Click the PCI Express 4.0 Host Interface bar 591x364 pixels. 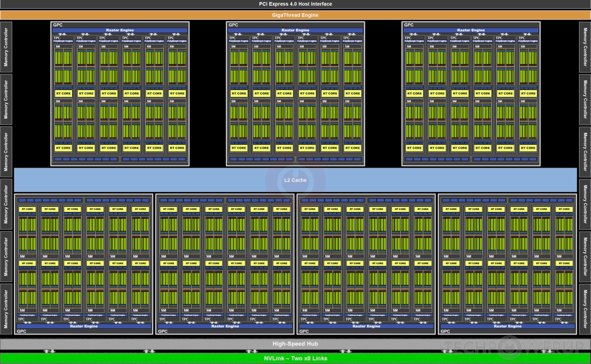(x=295, y=4)
